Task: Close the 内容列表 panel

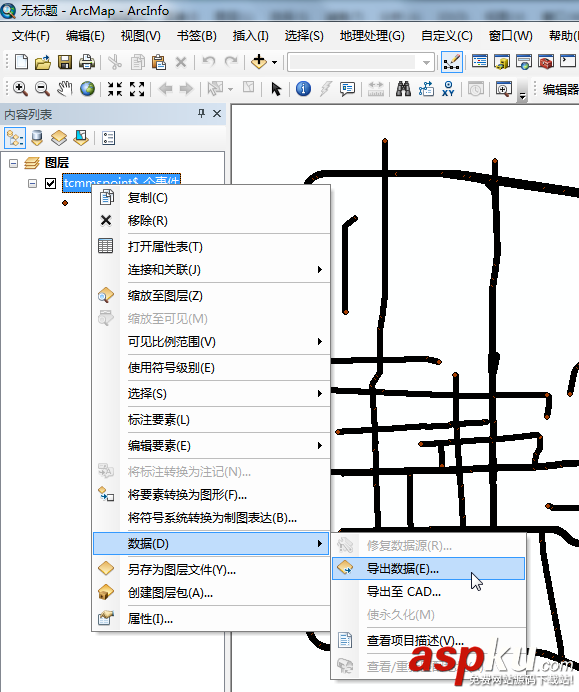Action: (x=217, y=113)
